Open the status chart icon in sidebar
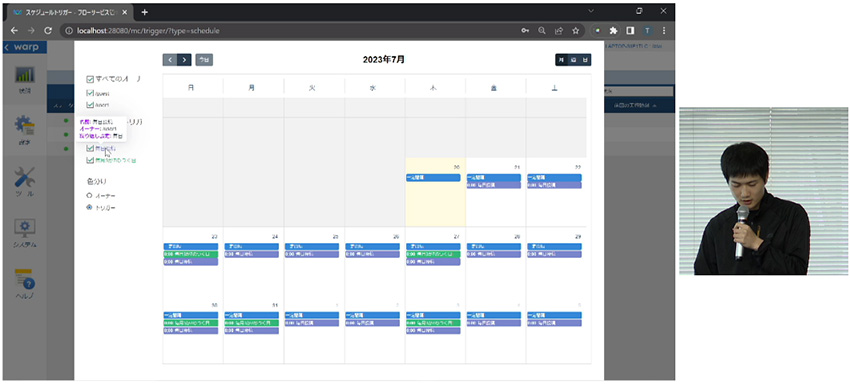The height and width of the screenshot is (385, 850). tap(24, 75)
